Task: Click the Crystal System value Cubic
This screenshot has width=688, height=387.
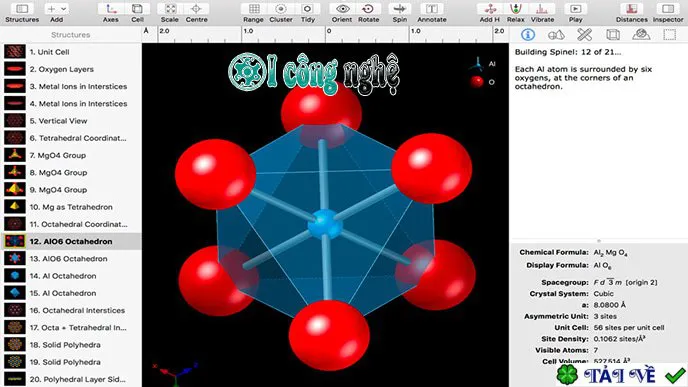Action: [x=603, y=294]
